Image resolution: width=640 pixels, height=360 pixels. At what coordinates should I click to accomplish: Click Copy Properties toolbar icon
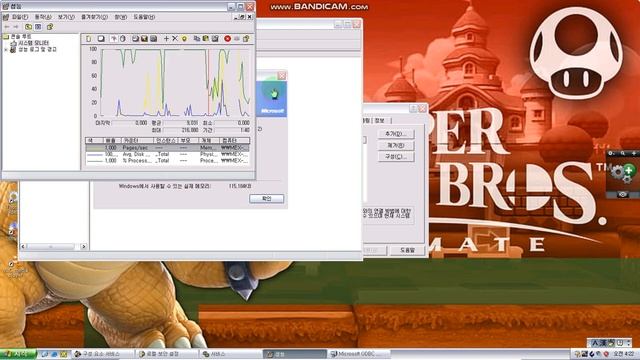197,38
